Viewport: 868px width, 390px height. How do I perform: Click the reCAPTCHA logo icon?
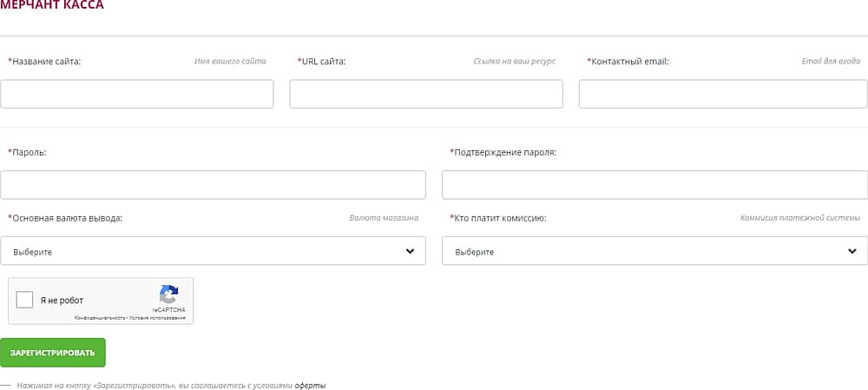(x=169, y=294)
